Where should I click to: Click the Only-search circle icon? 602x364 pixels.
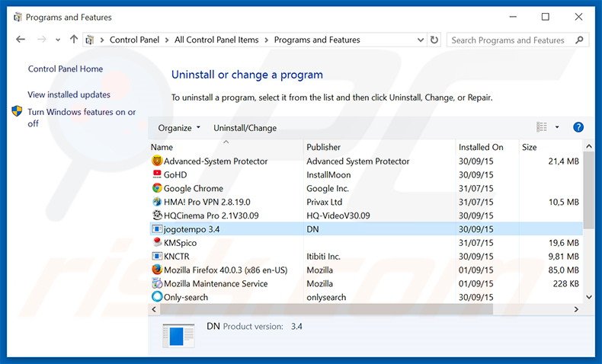[157, 297]
